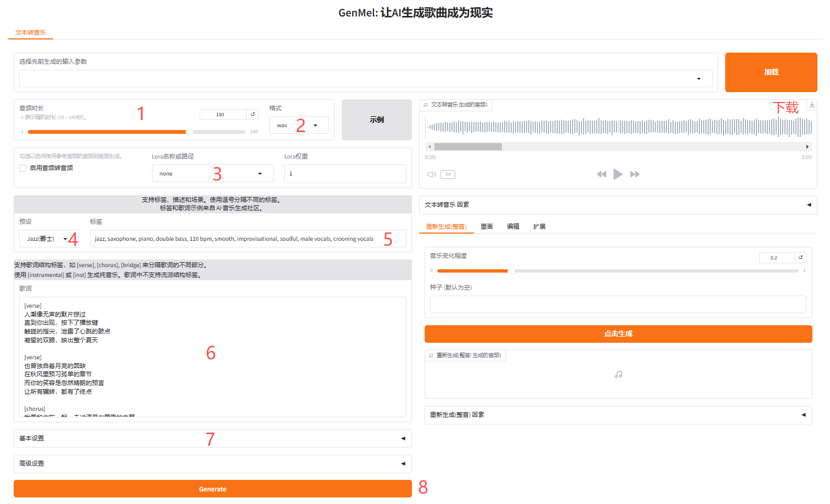The image size is (830, 504).
Task: Click the 示例 button
Action: [x=377, y=120]
